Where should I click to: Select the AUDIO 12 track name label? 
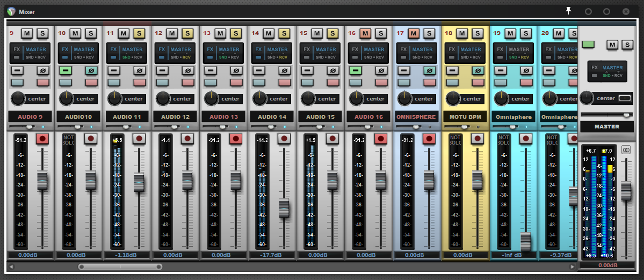pos(175,117)
